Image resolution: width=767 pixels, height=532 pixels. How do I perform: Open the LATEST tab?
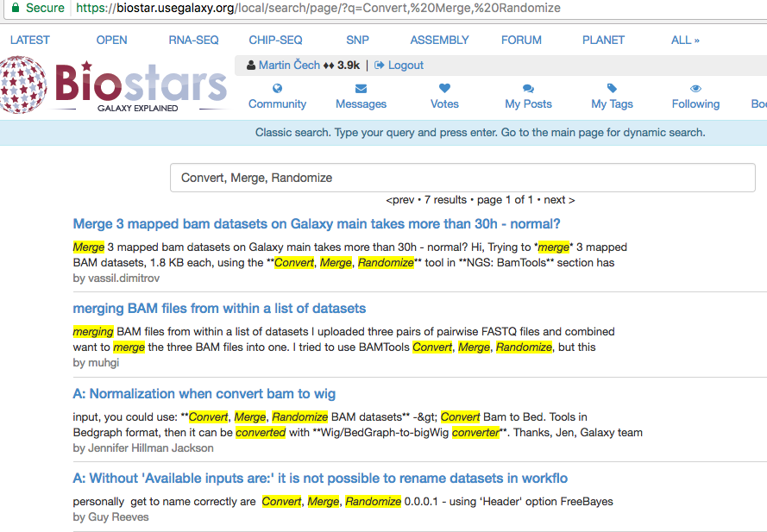point(30,41)
